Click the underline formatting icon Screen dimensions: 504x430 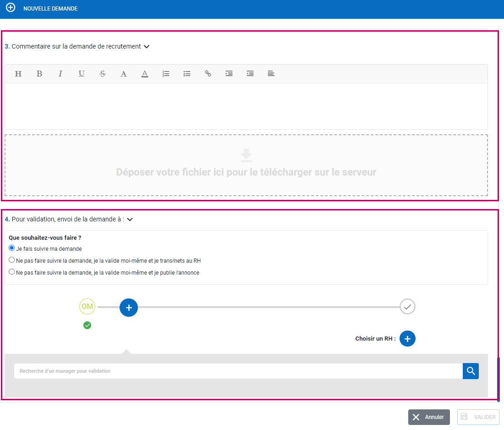click(x=81, y=74)
